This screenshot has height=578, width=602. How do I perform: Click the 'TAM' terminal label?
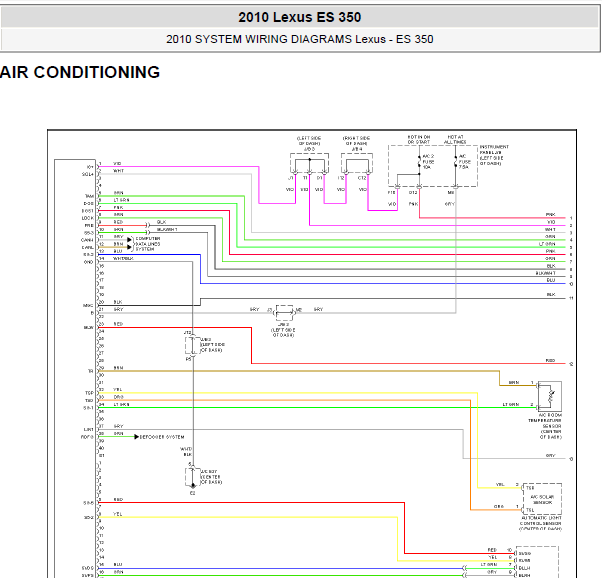[89, 196]
